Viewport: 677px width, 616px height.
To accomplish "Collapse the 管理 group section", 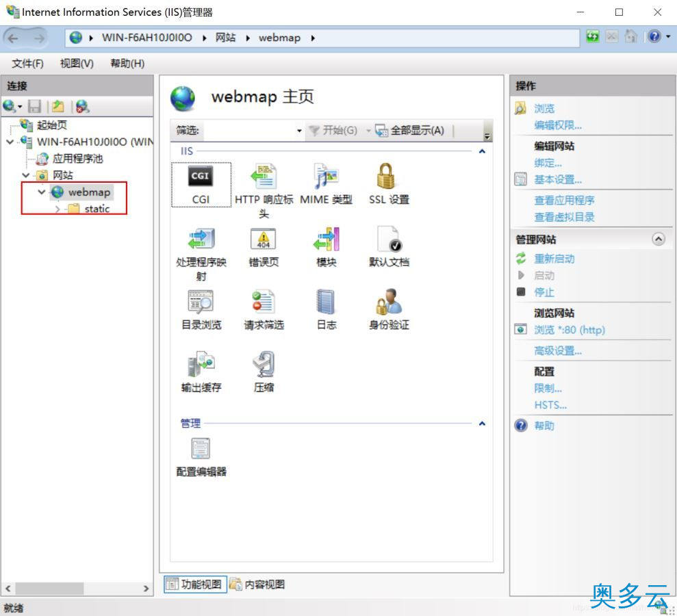I will pos(483,424).
